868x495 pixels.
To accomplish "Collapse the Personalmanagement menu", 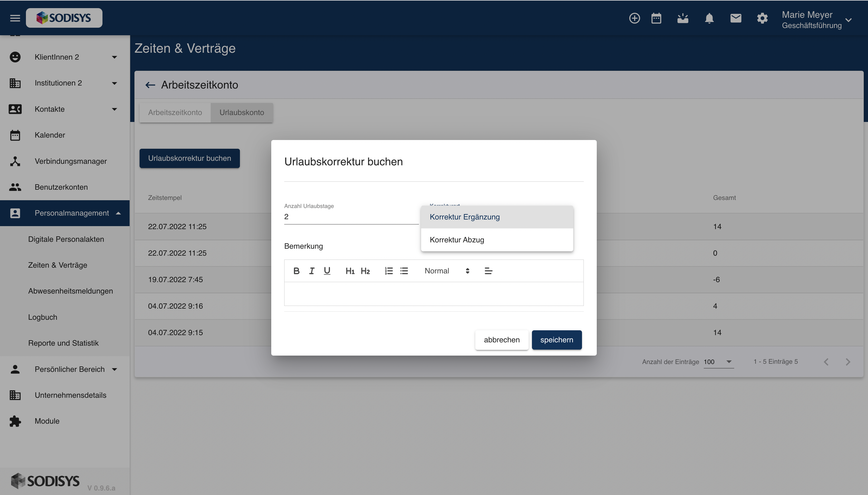I will pos(118,213).
